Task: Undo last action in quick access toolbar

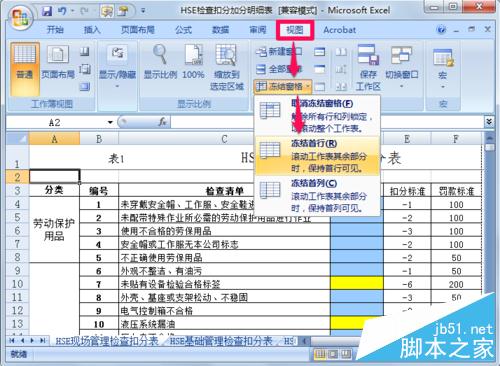Action: click(x=62, y=11)
